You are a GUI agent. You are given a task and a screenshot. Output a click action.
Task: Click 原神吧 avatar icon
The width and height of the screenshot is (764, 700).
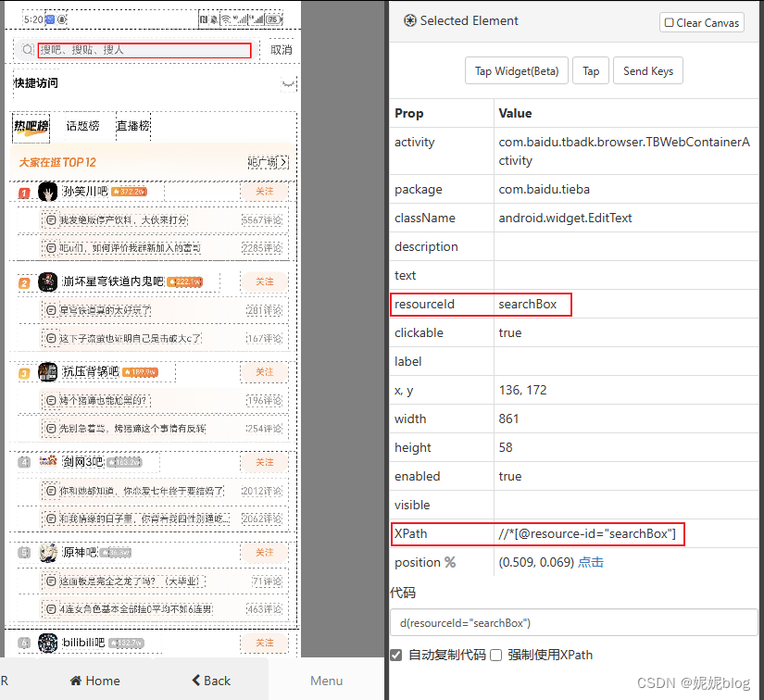coord(48,553)
